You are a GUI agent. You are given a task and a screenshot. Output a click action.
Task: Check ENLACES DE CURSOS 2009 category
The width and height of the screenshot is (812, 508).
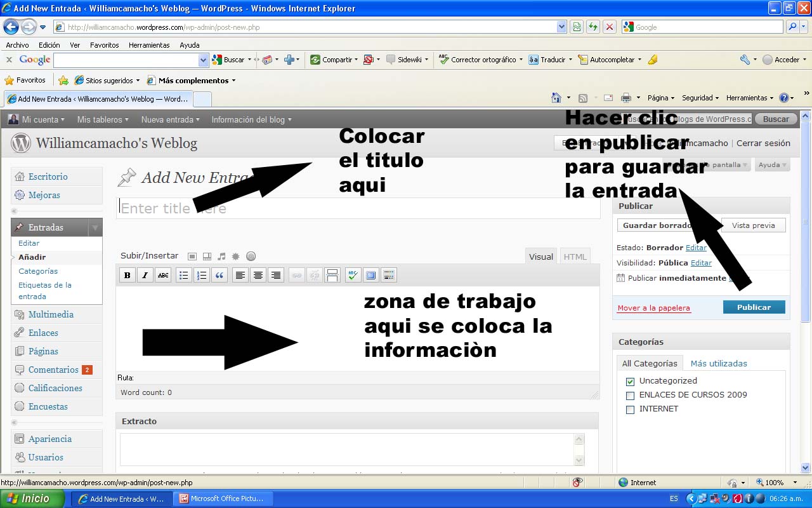pyautogui.click(x=630, y=396)
